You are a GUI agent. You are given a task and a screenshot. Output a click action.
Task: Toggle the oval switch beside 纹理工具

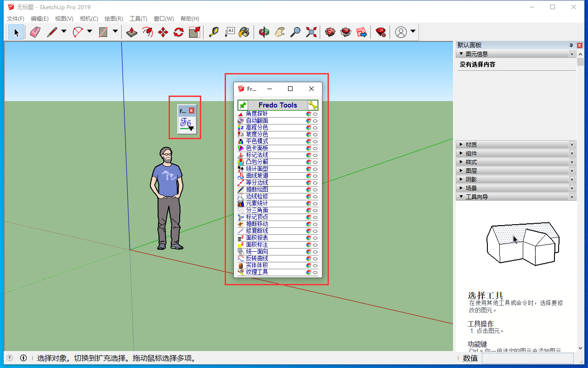point(316,272)
